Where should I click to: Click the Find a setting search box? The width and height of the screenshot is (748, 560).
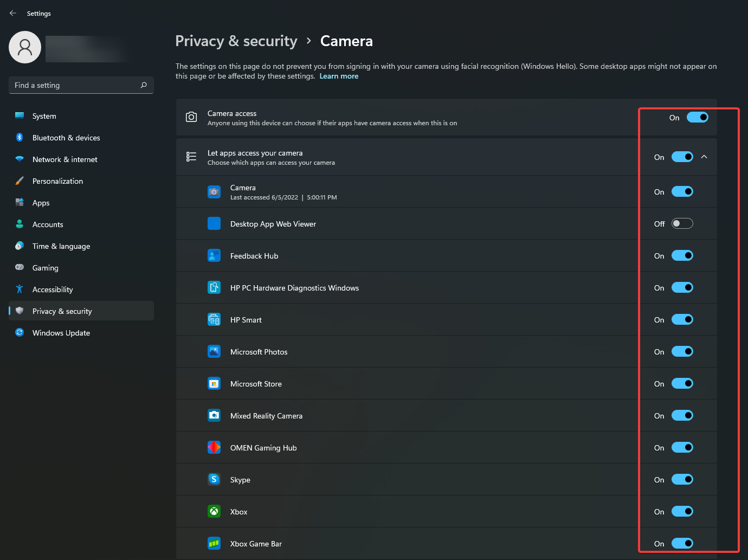click(76, 85)
